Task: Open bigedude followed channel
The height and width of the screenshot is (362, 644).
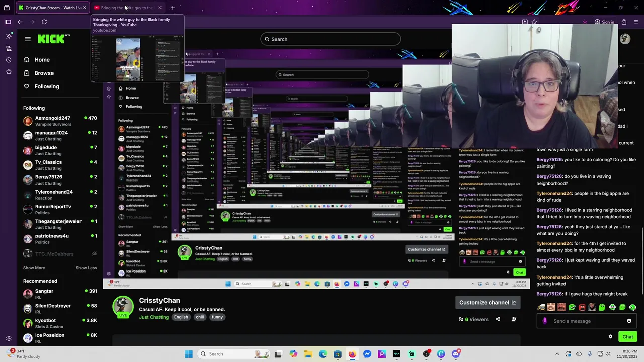Action: (x=60, y=150)
